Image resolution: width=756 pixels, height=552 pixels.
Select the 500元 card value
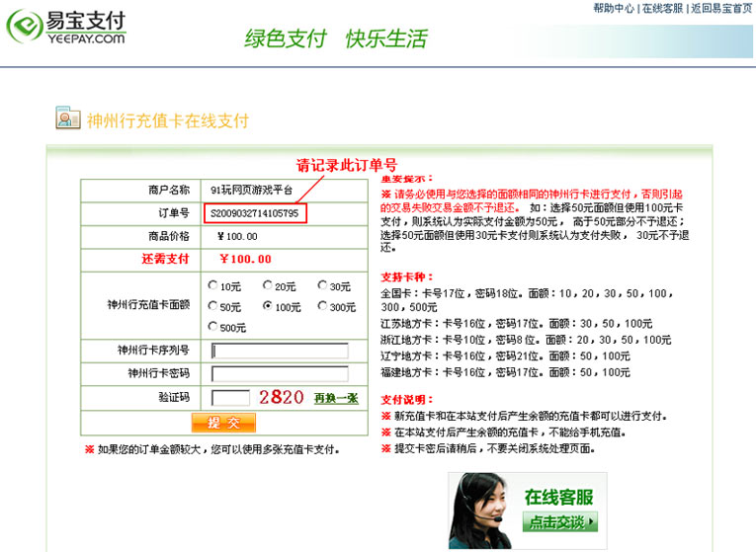click(x=212, y=327)
